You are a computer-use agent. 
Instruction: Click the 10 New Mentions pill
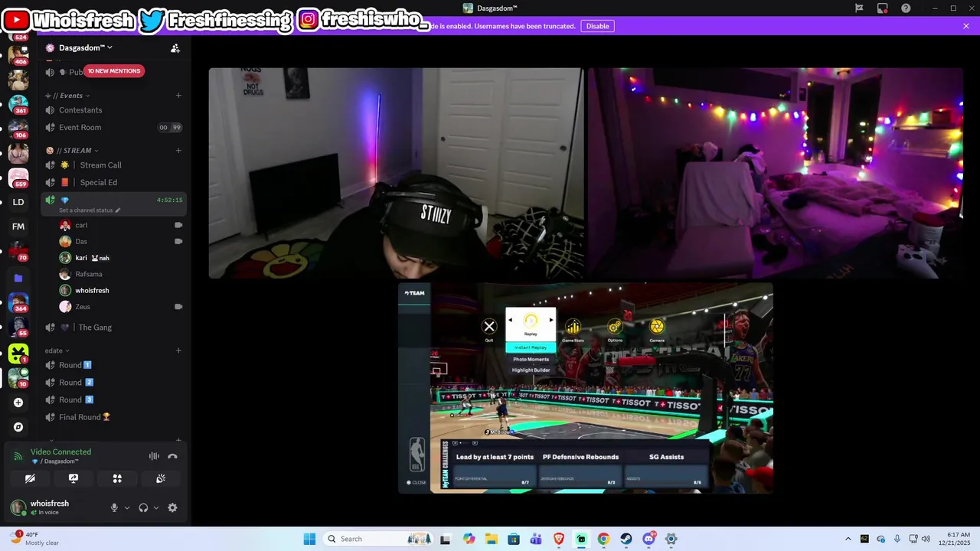[113, 71]
